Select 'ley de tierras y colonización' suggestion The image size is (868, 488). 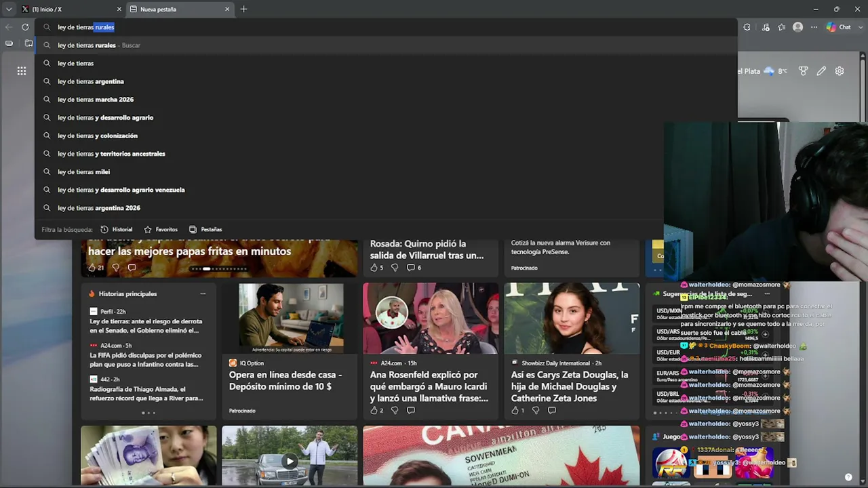point(349,136)
